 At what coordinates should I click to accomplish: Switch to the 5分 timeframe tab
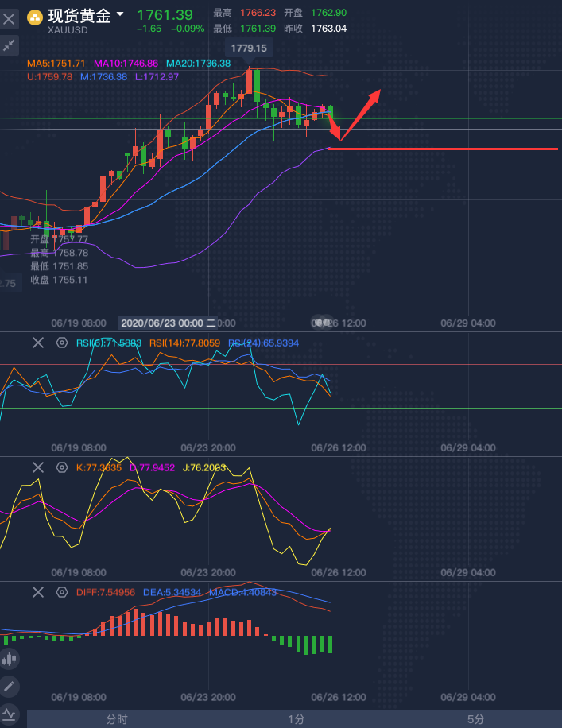(x=475, y=718)
